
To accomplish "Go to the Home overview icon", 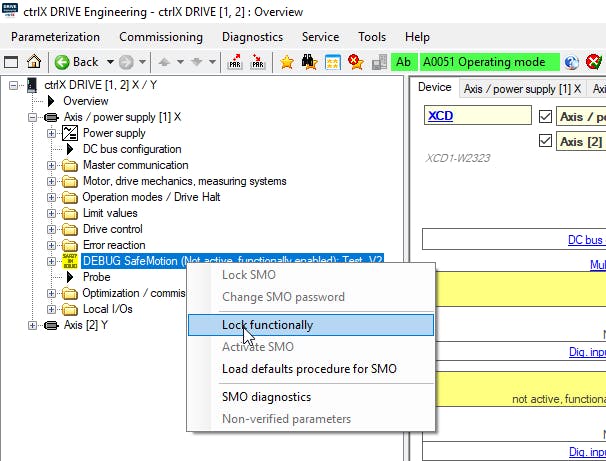I will 34,62.
